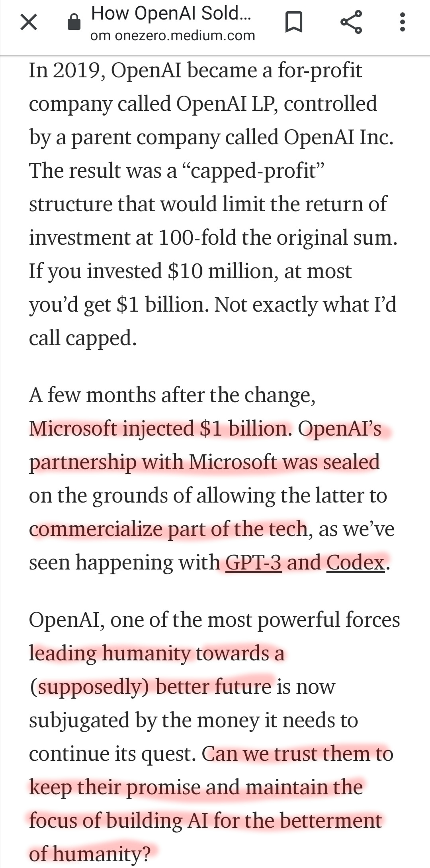Open the three-dot overflow menu
Image resolution: width=430 pixels, height=868 pixels.
click(x=403, y=22)
